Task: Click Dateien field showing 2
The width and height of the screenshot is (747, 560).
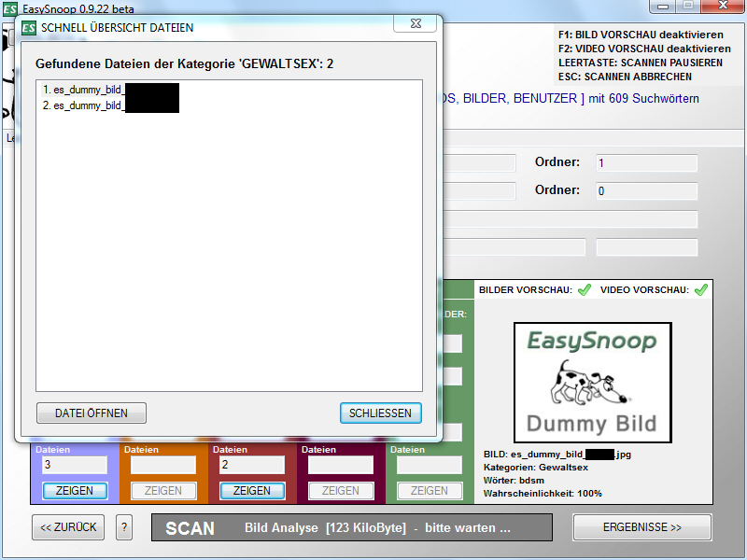Action: click(x=252, y=465)
